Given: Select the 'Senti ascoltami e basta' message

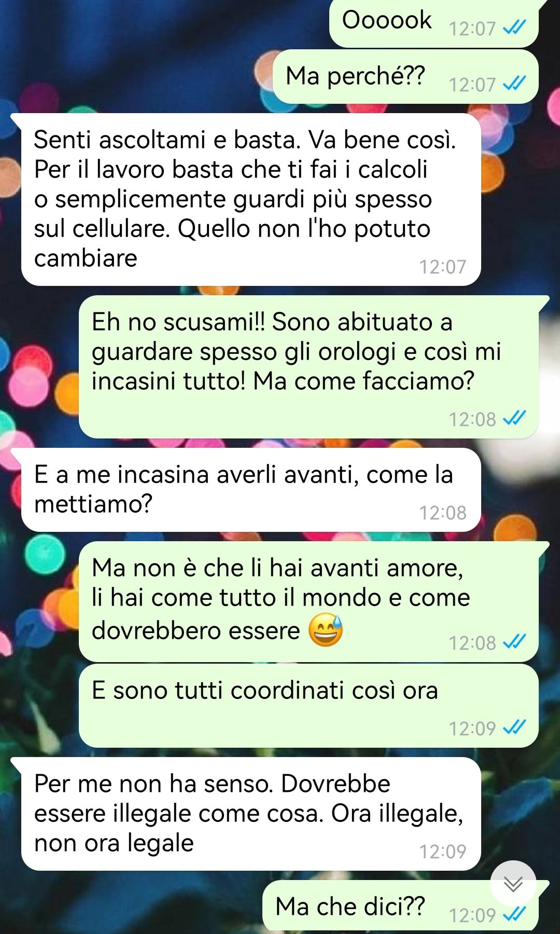Looking at the screenshot, I should 251,199.
